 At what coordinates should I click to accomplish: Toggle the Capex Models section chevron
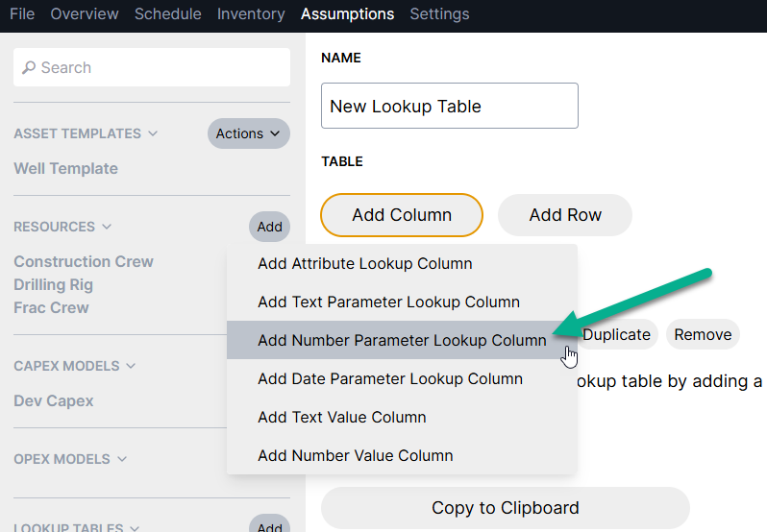click(131, 366)
